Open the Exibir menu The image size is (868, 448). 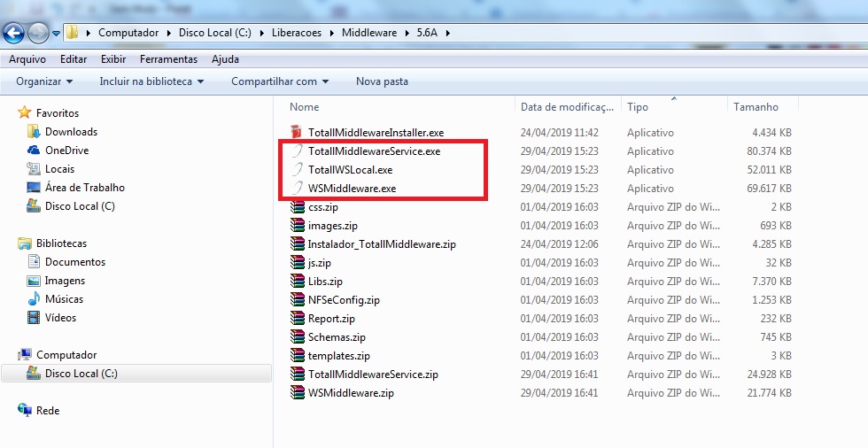[113, 59]
